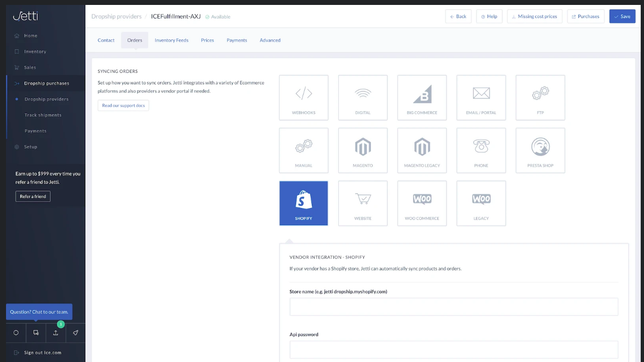Focus the Api password input field
This screenshot has width=644, height=362.
click(x=454, y=349)
